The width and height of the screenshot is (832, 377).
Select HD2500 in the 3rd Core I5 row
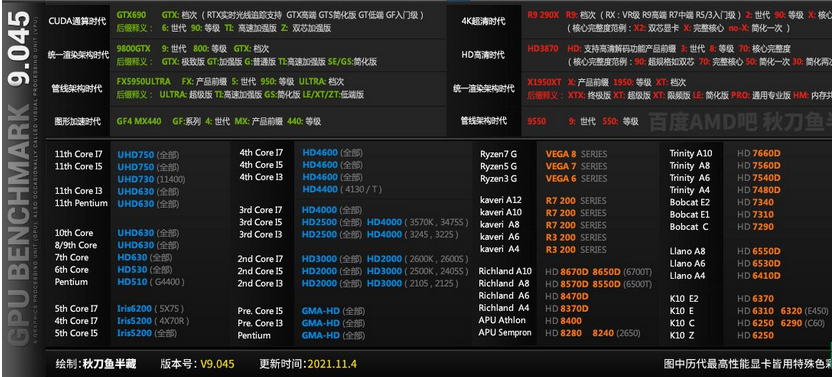[x=319, y=222]
